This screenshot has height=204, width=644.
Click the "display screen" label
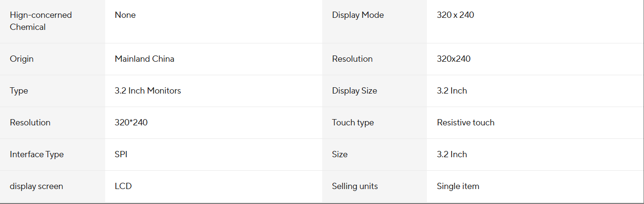[36, 186]
